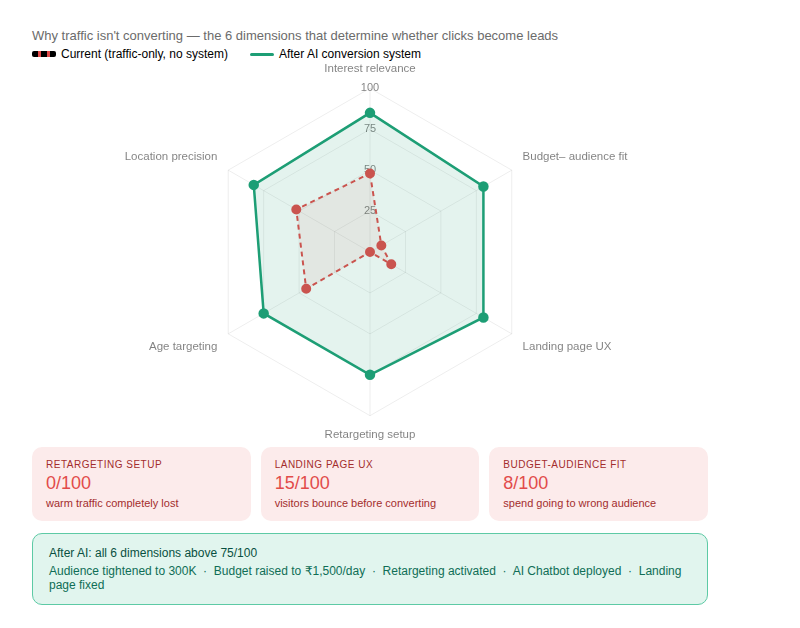800x628 pixels.
Task: Click the green line legend swatch
Action: pos(261,54)
